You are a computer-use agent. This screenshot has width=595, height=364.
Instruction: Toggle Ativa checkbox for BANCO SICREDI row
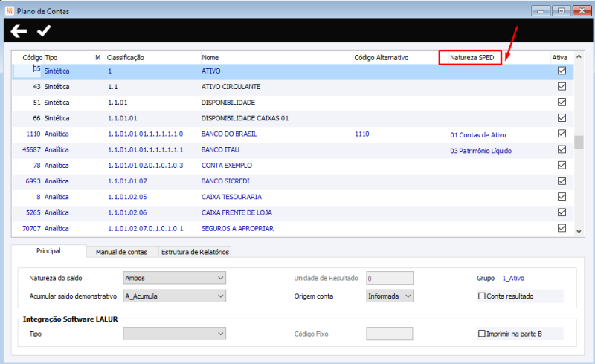[562, 181]
